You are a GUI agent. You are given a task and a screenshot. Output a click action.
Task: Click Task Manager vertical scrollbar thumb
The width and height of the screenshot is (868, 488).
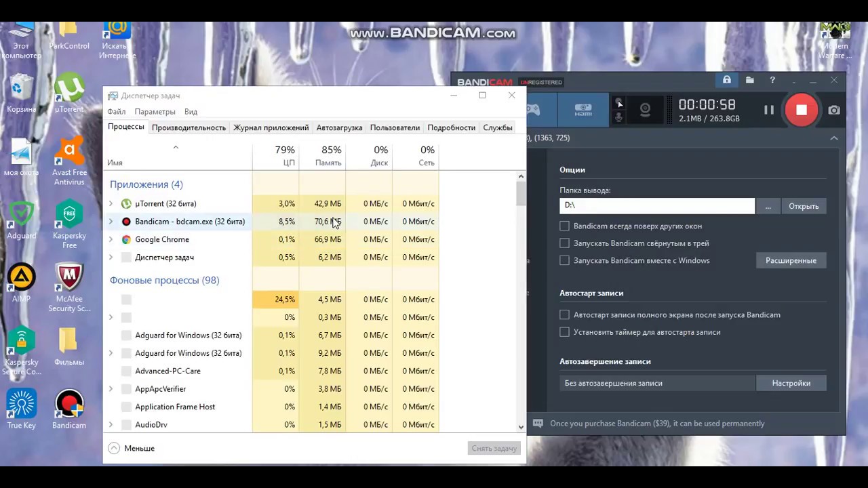[521, 193]
